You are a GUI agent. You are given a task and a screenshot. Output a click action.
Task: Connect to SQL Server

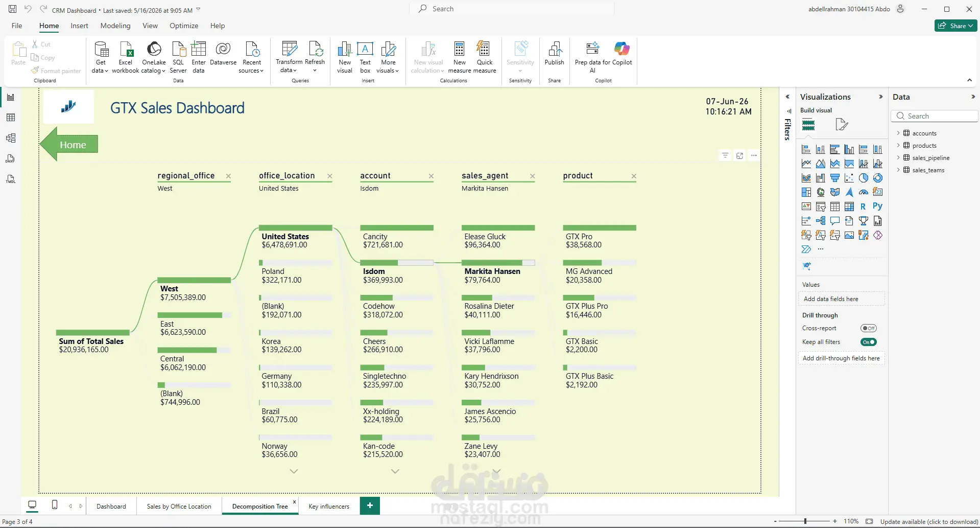(x=178, y=57)
